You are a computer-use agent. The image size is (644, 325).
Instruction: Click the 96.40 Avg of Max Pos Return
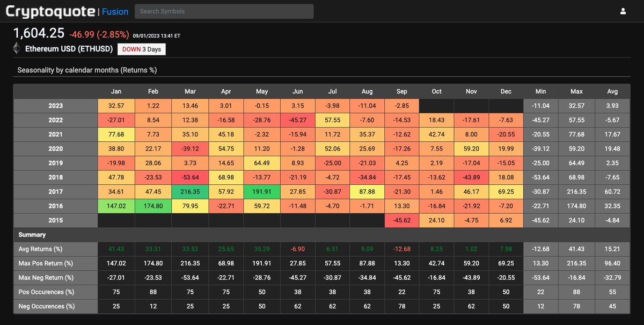(613, 263)
